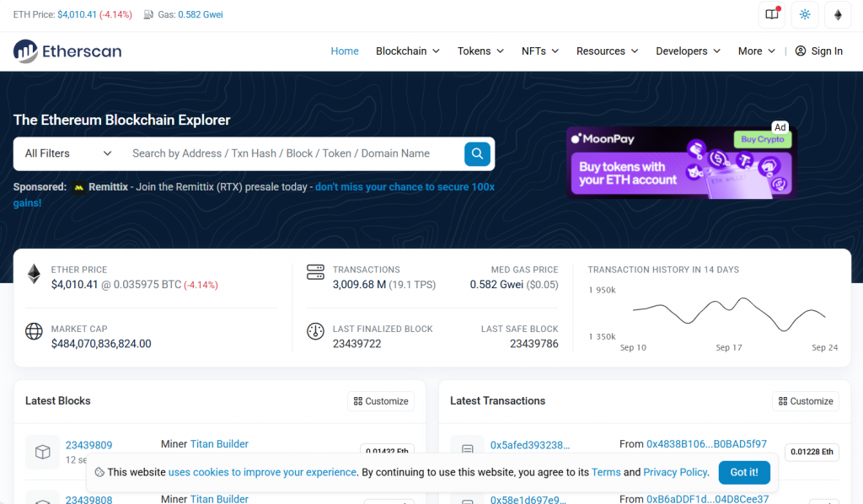The height and width of the screenshot is (504, 863).
Task: Expand the Tokens menu
Action: (x=480, y=51)
